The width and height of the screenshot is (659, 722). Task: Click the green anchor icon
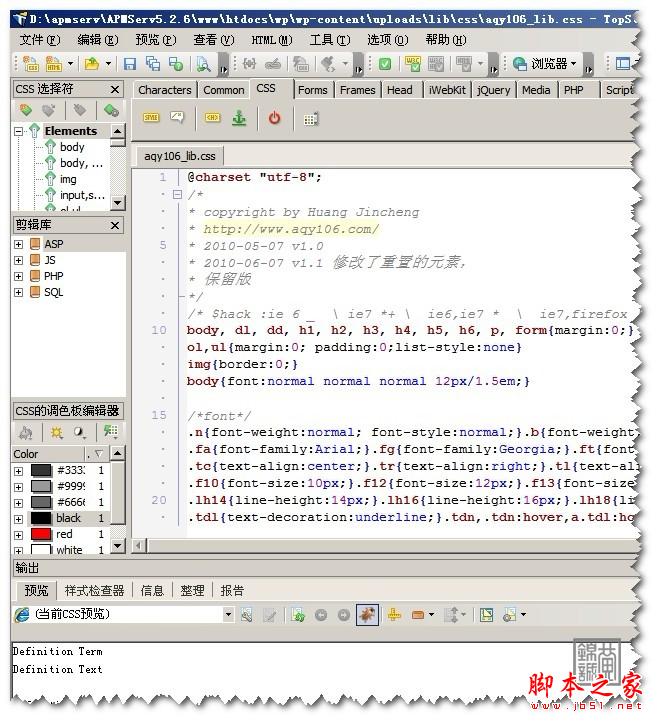[x=239, y=118]
